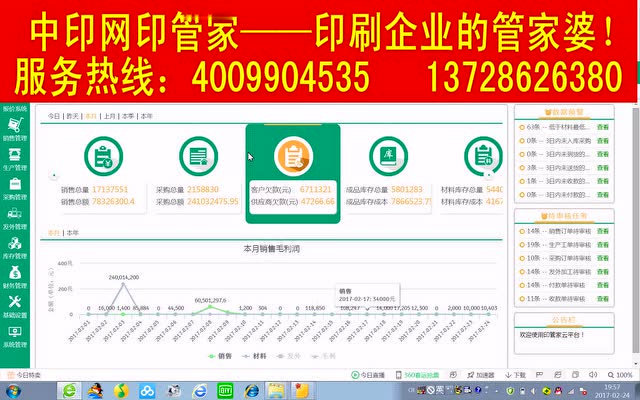
Task: Click the 客户欠款 value 6711321
Action: (316, 189)
